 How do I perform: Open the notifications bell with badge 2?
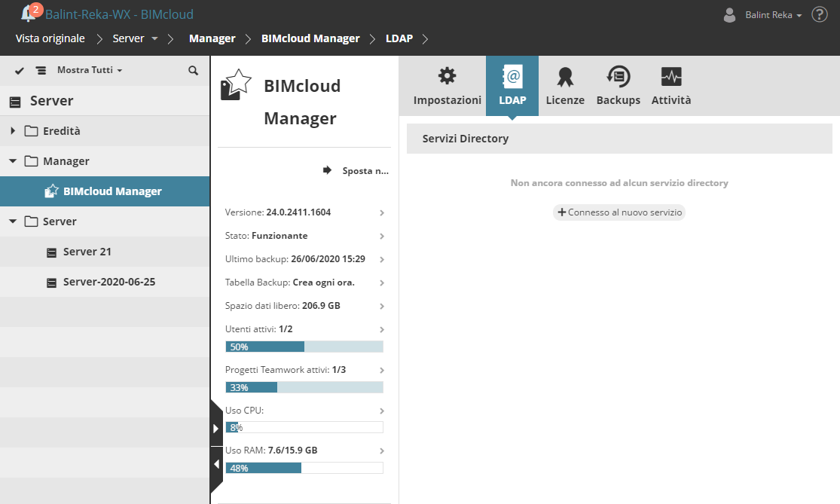pos(30,13)
